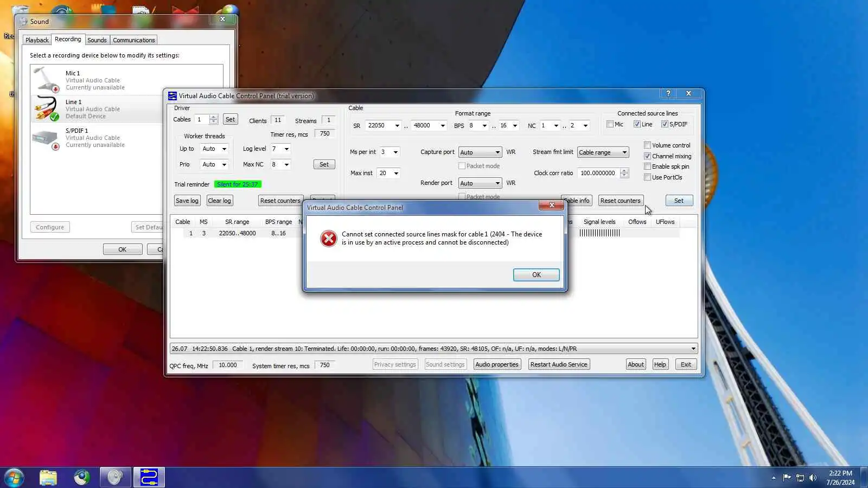
Task: Open the Render port dropdown
Action: (480, 183)
